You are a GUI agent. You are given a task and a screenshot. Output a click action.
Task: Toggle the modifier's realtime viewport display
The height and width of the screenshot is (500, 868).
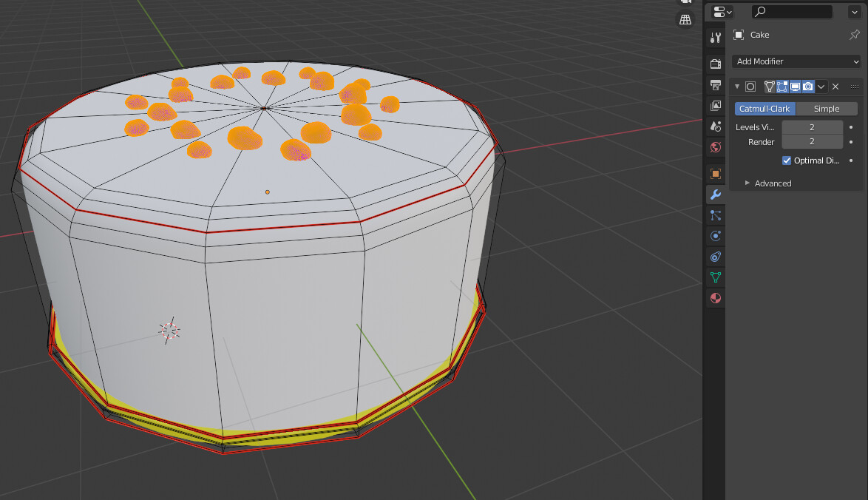(796, 87)
